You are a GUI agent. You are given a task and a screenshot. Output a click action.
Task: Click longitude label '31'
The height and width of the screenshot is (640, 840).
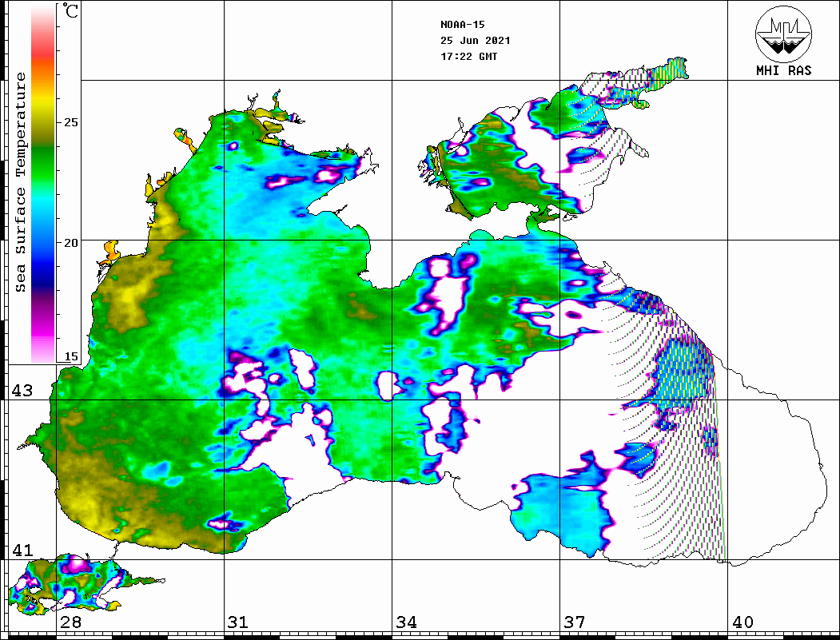pos(238,622)
